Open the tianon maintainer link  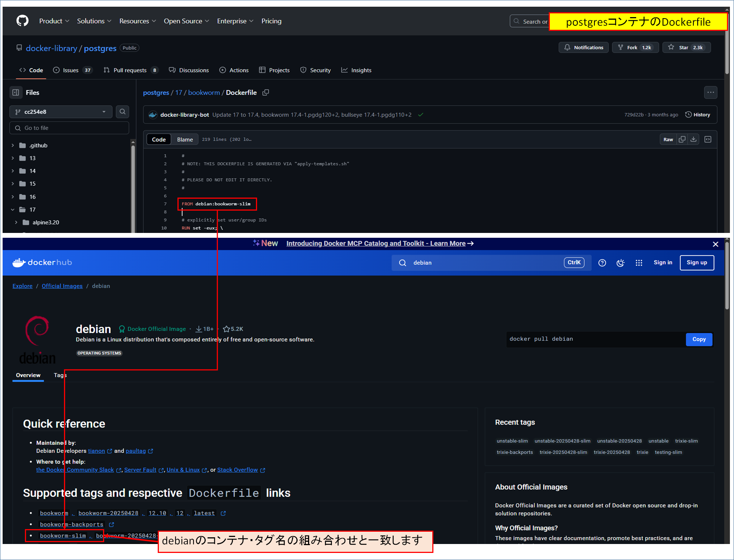96,451
